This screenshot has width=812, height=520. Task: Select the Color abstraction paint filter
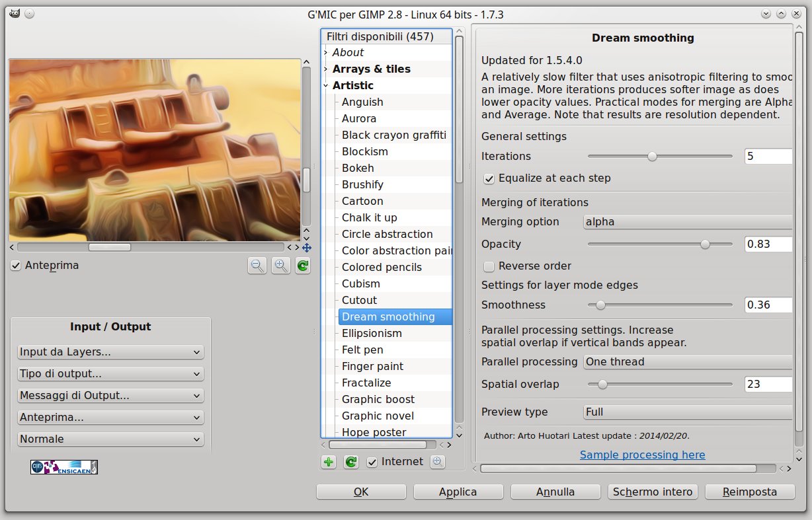395,251
